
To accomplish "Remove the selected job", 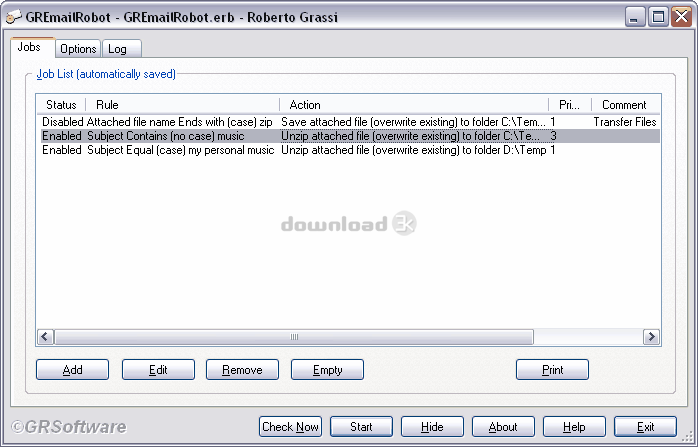I will (242, 370).
